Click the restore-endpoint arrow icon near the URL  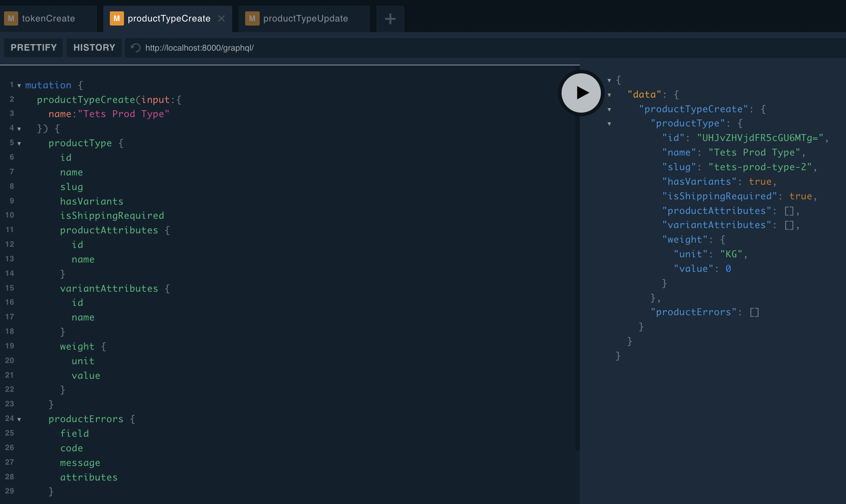(135, 47)
